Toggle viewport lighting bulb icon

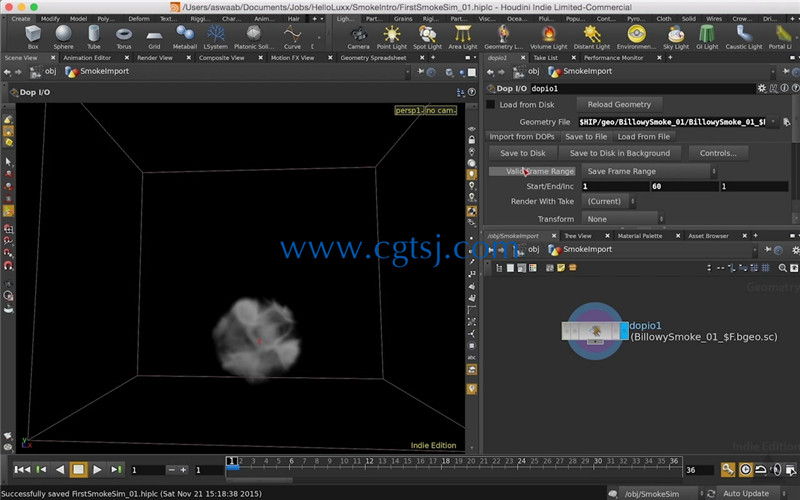coord(472,174)
